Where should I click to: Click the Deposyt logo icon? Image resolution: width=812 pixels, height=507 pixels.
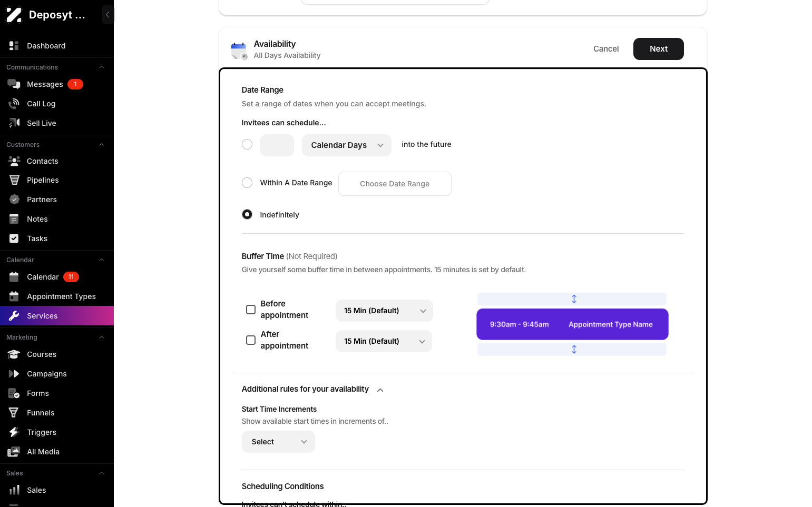14,15
